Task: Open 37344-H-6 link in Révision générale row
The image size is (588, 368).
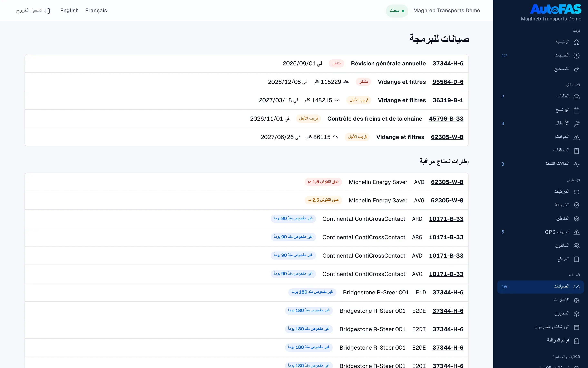Action: point(448,64)
